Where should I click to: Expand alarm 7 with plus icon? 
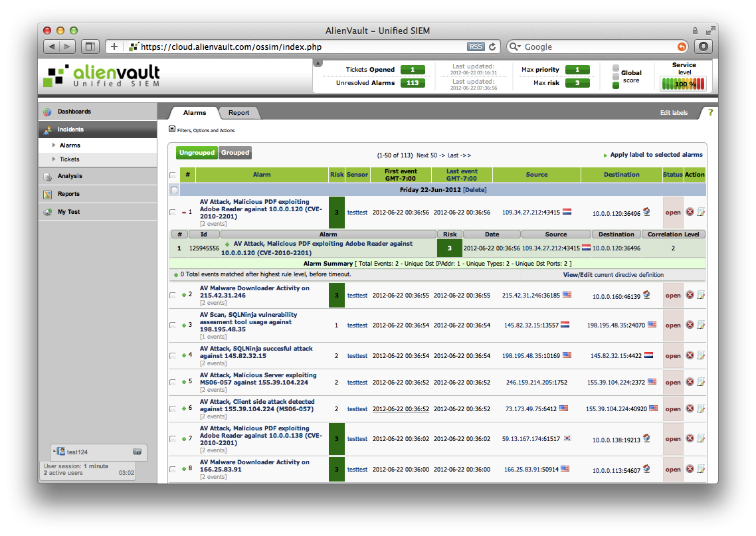184,438
